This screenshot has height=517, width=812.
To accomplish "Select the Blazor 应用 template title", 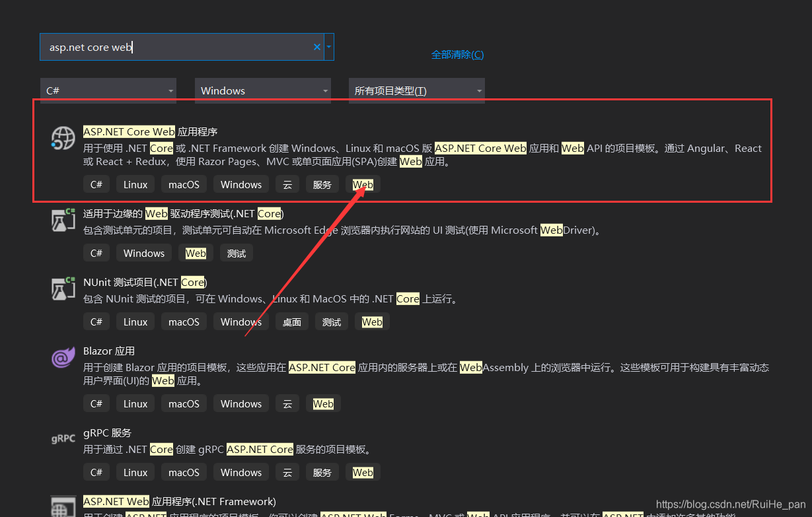I will (109, 351).
